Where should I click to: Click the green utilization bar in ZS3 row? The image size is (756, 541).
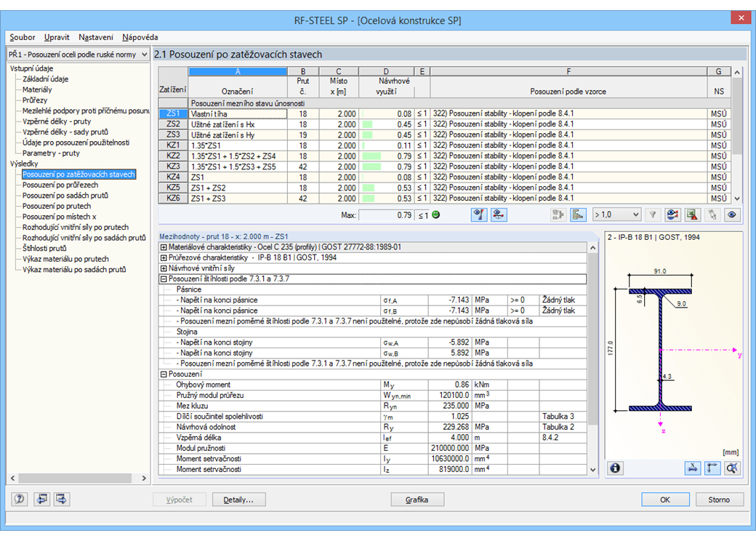click(367, 135)
